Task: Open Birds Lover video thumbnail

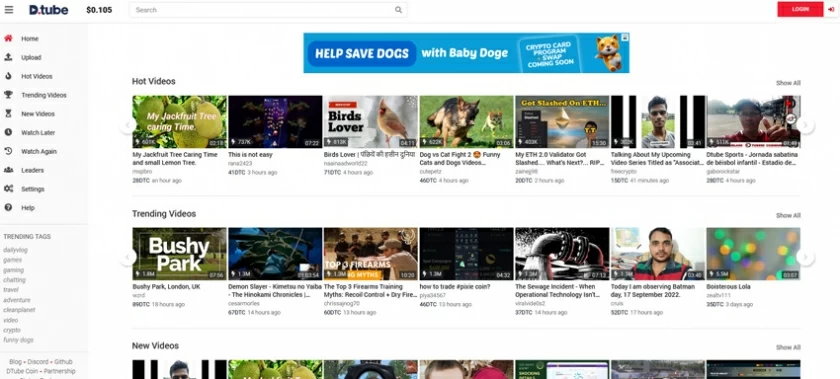Action: click(371, 122)
